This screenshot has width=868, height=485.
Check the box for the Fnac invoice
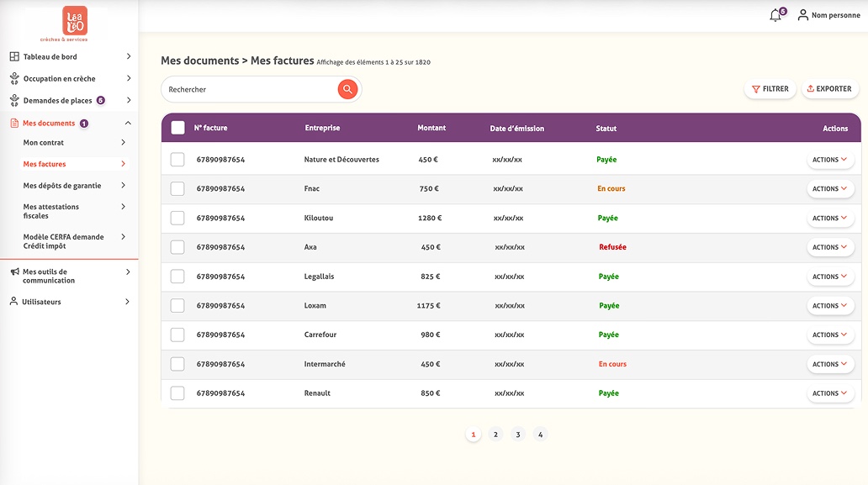tap(177, 188)
